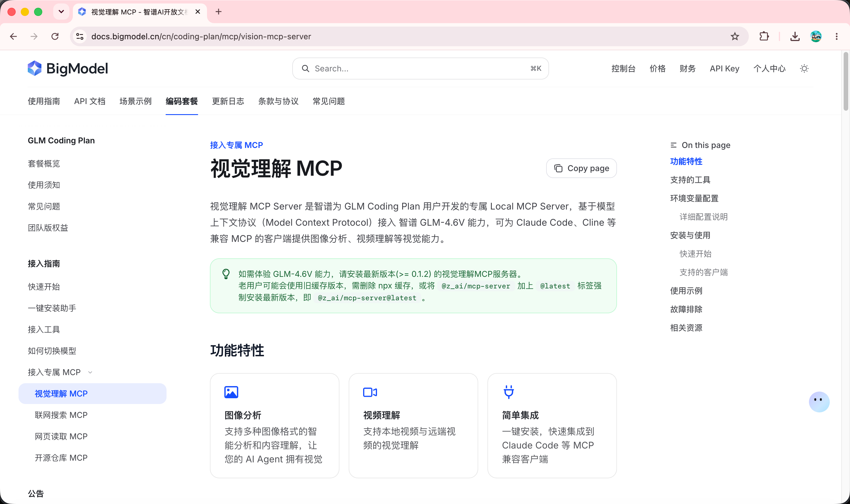
Task: Open the sidebar 常见问题 page
Action: pyautogui.click(x=44, y=207)
